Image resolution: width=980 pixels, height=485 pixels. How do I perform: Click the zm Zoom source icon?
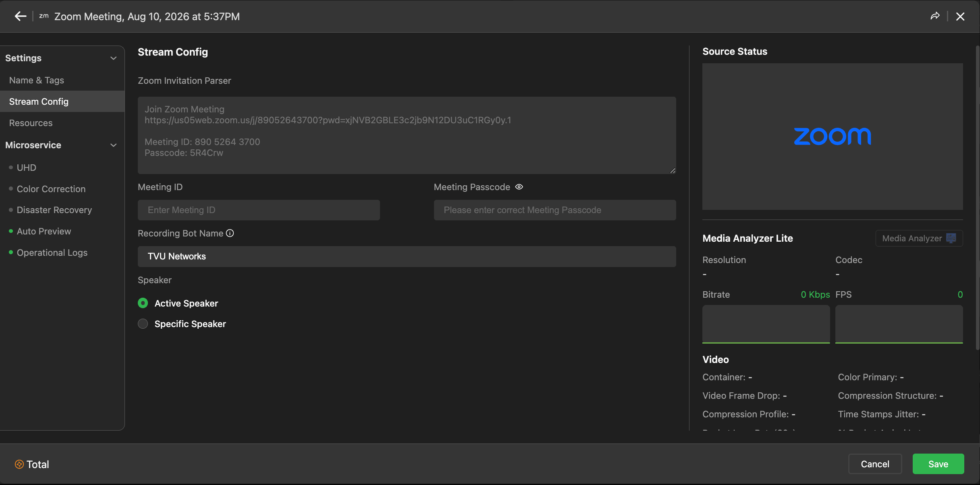pyautogui.click(x=44, y=16)
